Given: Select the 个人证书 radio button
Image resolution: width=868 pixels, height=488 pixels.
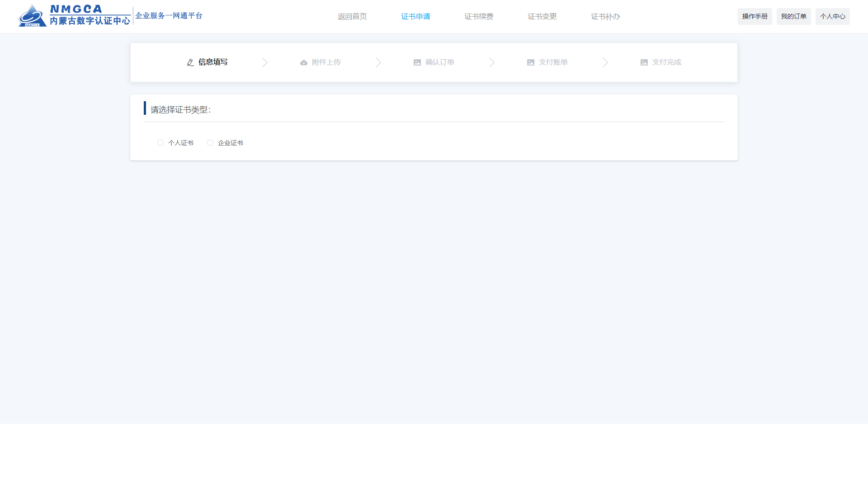Looking at the screenshot, I should click(x=160, y=143).
